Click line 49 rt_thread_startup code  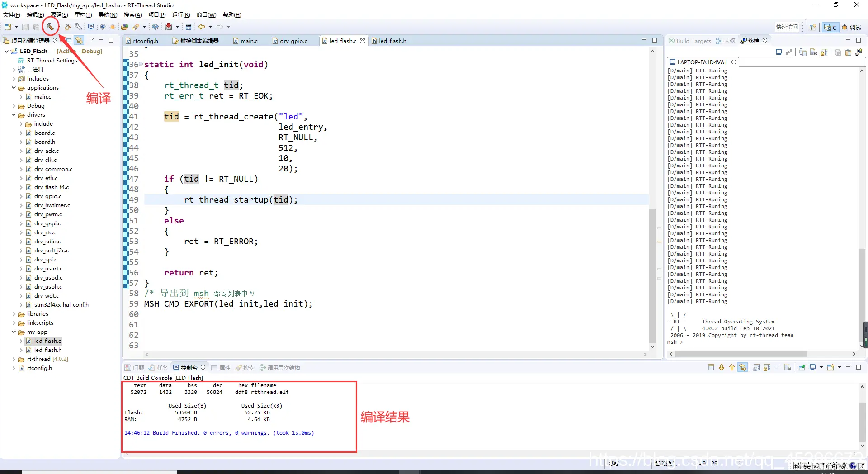click(x=241, y=200)
